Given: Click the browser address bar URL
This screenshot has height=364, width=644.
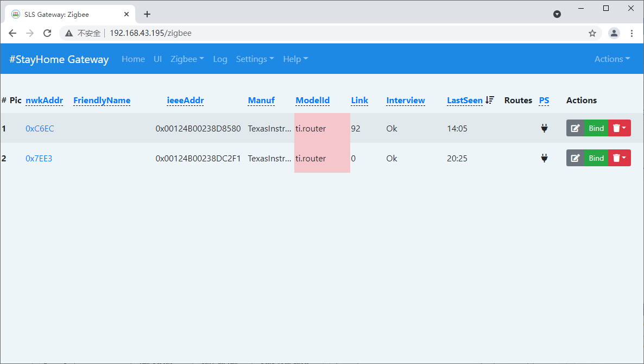Looking at the screenshot, I should click(x=150, y=33).
